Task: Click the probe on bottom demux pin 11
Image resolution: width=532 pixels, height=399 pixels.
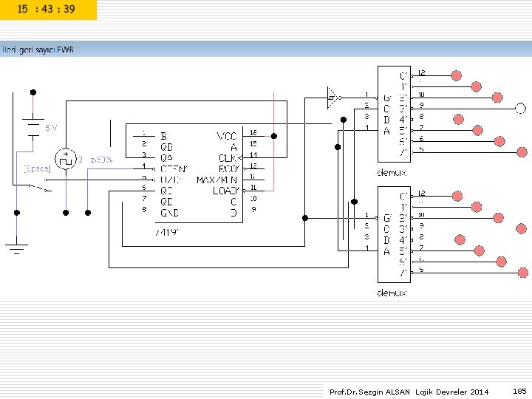Action: tap(477, 207)
